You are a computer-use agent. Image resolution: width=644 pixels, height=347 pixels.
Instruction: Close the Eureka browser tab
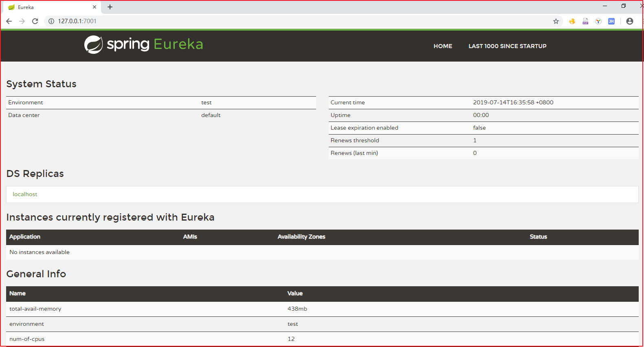coord(95,7)
